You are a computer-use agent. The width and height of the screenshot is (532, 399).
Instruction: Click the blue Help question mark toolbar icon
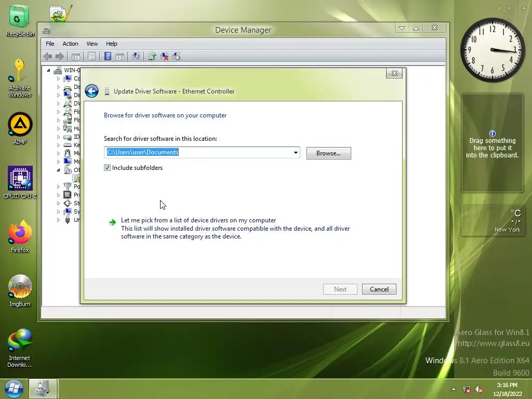pos(108,56)
